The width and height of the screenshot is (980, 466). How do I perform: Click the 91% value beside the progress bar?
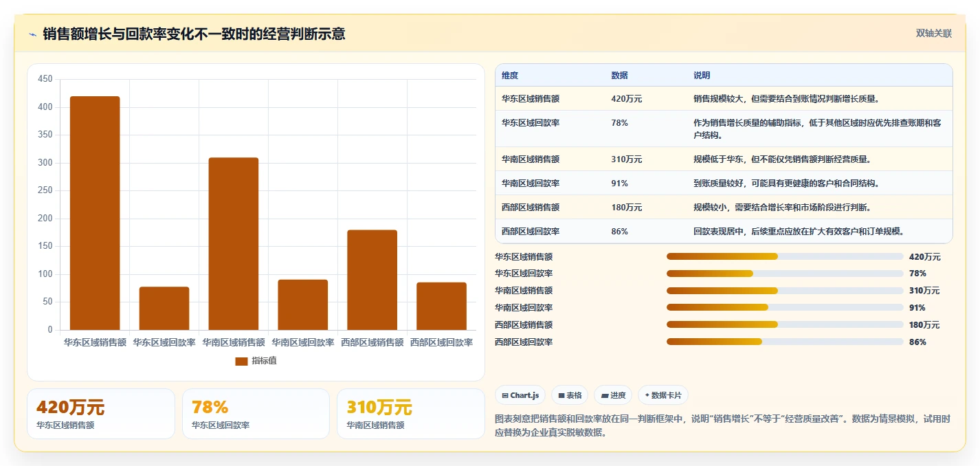917,308
